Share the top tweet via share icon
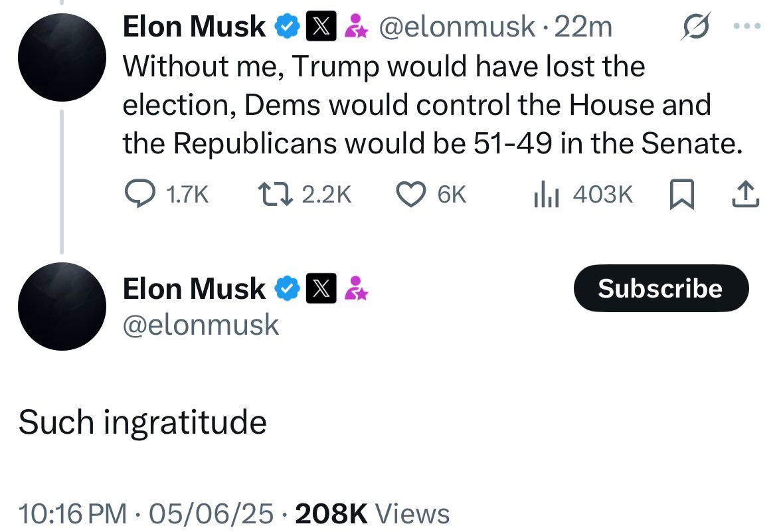Viewport: 783px width, 532px height. pyautogui.click(x=746, y=195)
